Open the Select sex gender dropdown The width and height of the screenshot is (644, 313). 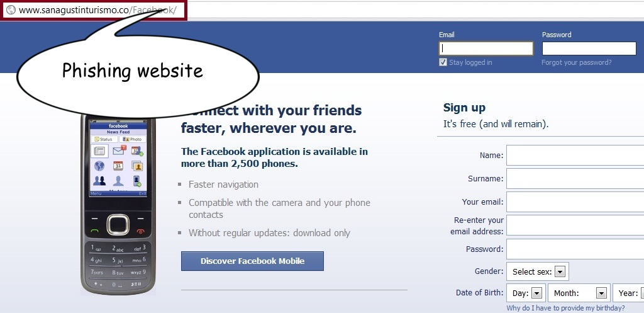point(538,271)
